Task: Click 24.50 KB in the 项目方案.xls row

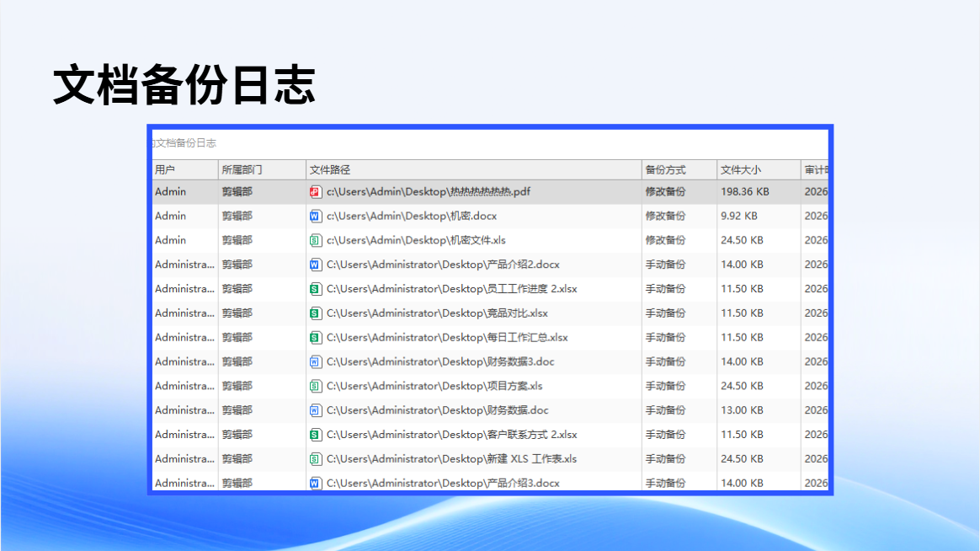Action: pos(742,386)
